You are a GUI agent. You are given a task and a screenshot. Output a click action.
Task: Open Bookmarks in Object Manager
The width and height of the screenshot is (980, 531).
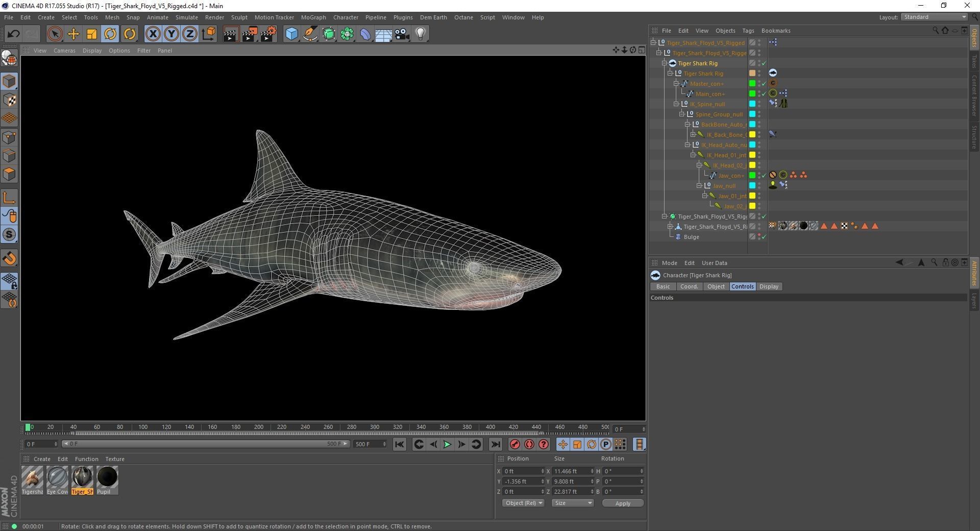(776, 31)
